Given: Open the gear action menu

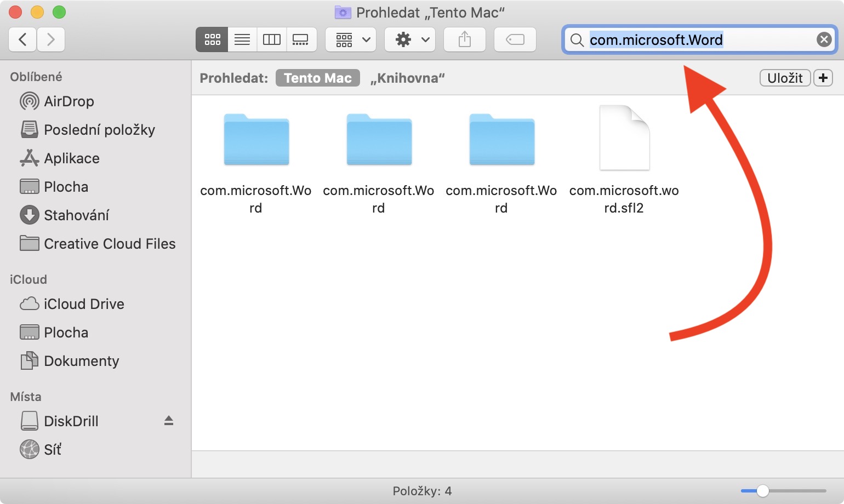Looking at the screenshot, I should [x=410, y=39].
